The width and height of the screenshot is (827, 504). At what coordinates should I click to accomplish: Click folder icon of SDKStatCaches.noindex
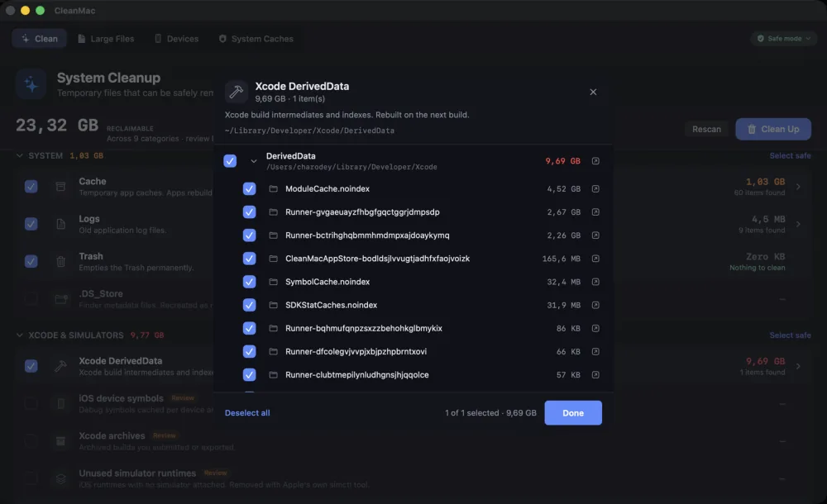(273, 305)
